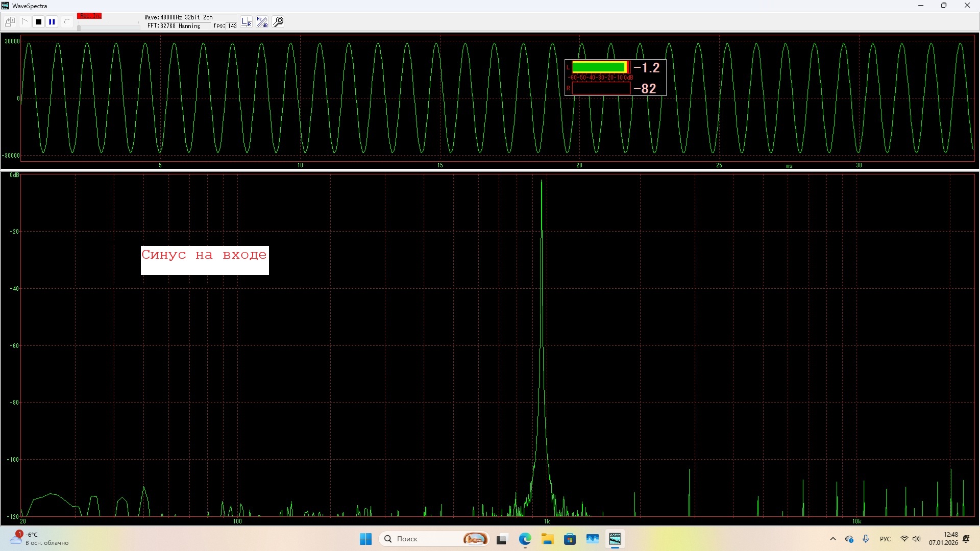Screen dimensions: 980x551
Task: Click the Hz/dB measurement ruler icon
Action: pos(262,22)
